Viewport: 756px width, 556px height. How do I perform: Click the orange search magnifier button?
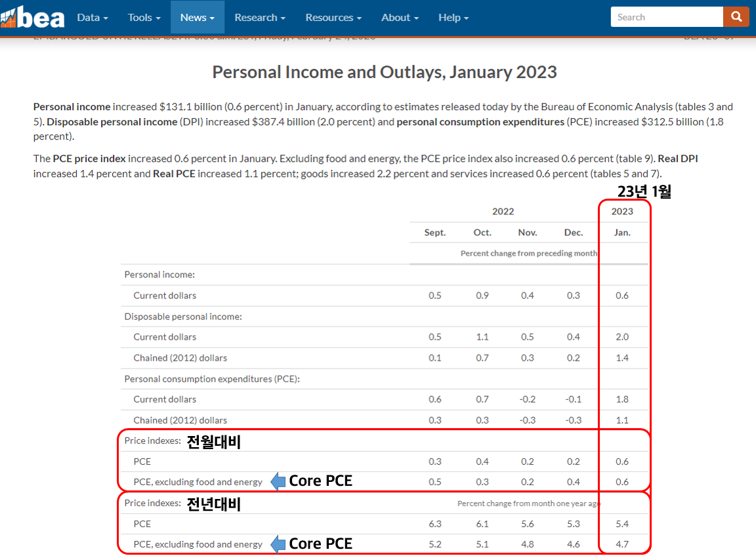click(736, 17)
